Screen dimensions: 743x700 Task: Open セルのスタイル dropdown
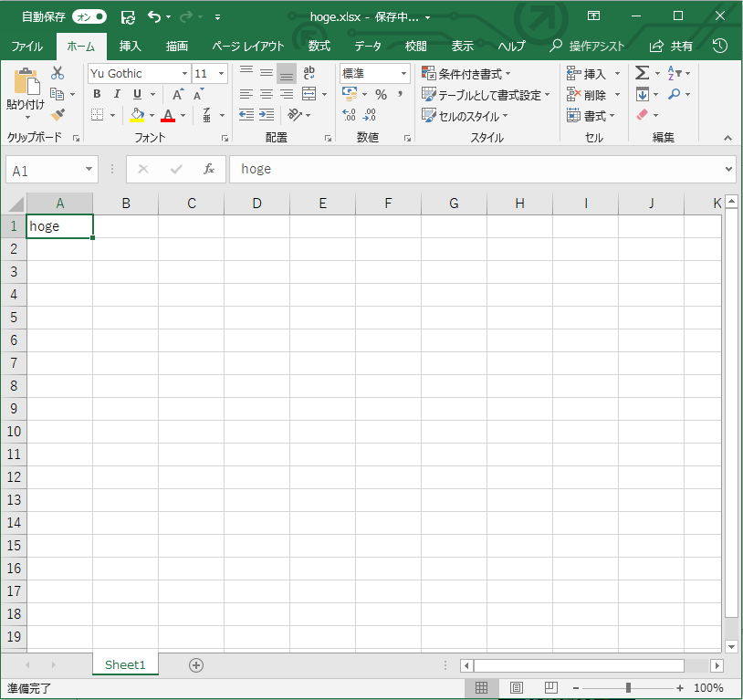pos(465,116)
